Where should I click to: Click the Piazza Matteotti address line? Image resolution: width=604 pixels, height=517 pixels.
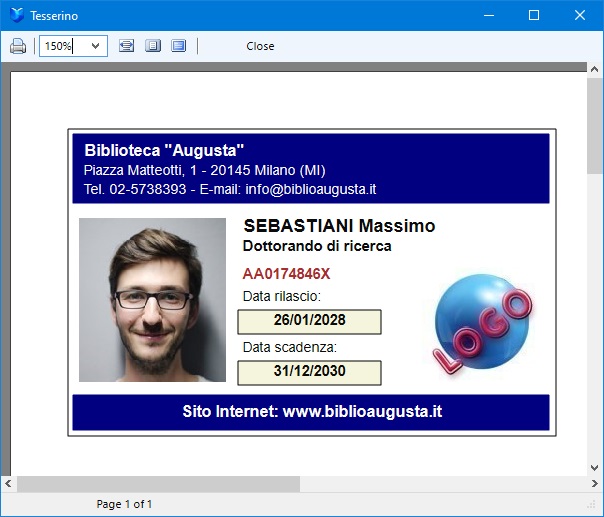(205, 170)
